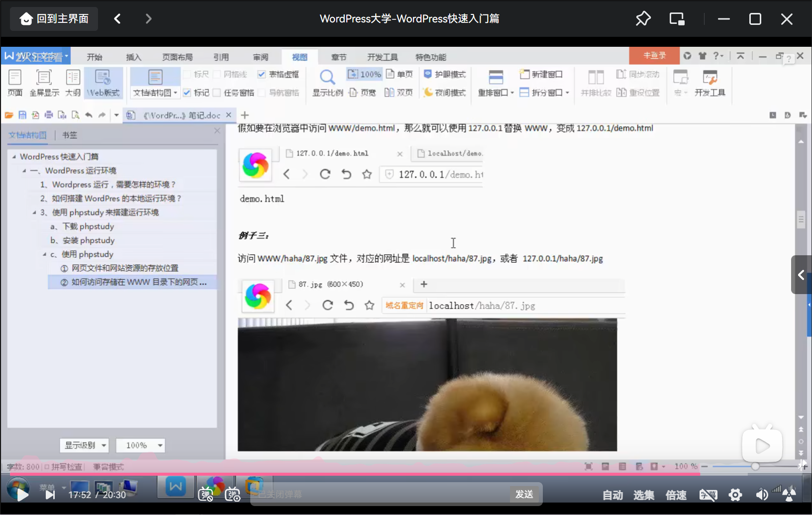Open the 章节 ribbon tab
812x515 pixels.
[338, 57]
